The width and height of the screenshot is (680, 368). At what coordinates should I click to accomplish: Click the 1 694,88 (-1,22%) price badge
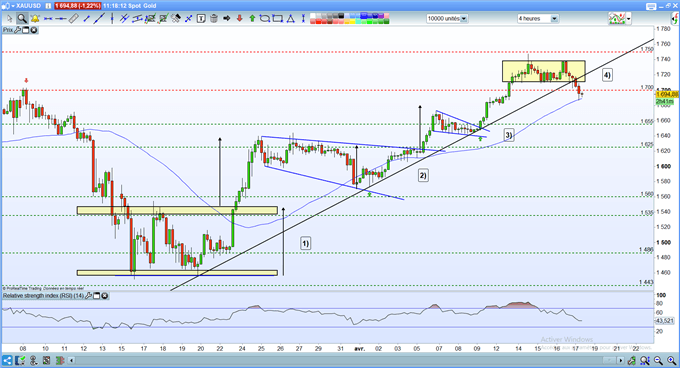click(78, 6)
